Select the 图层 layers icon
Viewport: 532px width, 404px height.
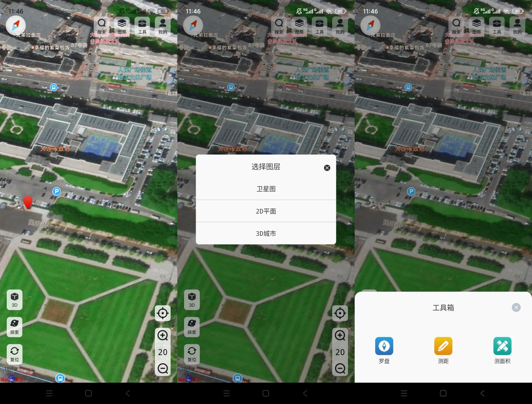121,25
